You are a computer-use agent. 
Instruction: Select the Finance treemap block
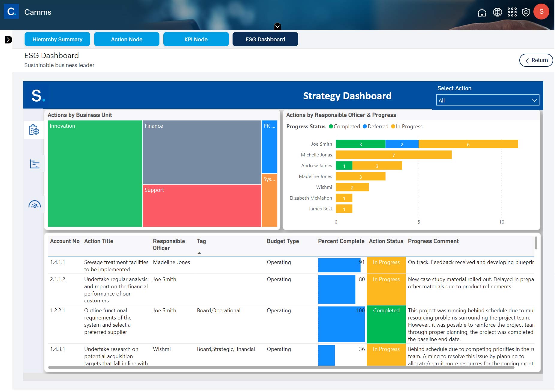click(202, 152)
